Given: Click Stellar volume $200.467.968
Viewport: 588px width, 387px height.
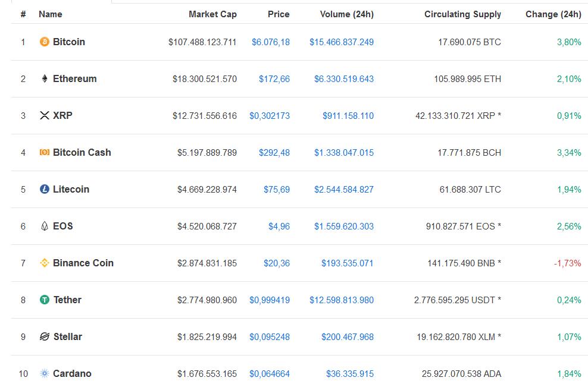Looking at the screenshot, I should click(x=347, y=337).
